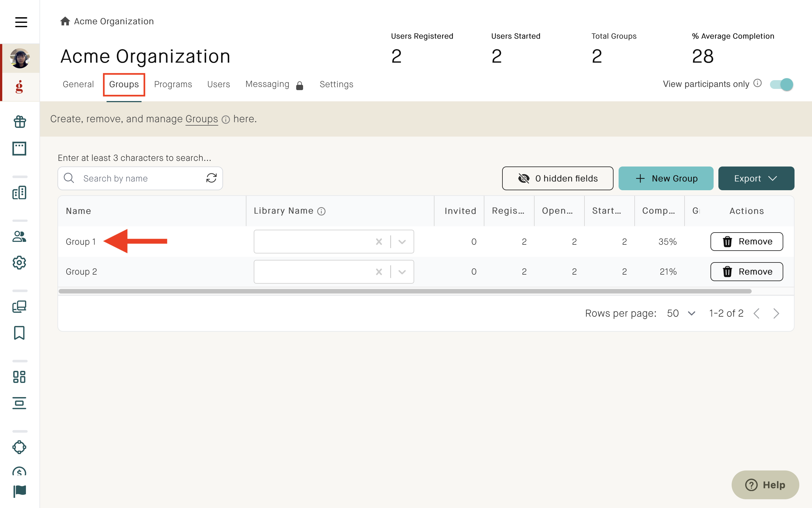Clear the Group 1 library name selection
The height and width of the screenshot is (508, 812).
coord(379,242)
